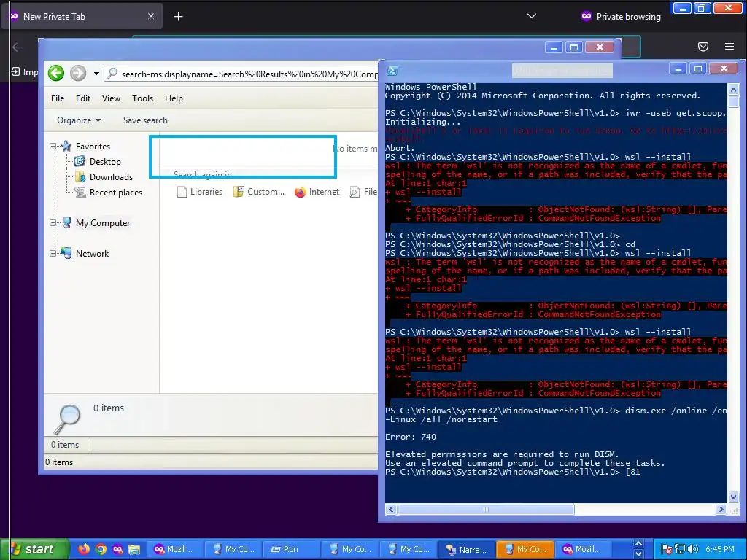
Task: Close the New Private Tab
Action: 150,16
